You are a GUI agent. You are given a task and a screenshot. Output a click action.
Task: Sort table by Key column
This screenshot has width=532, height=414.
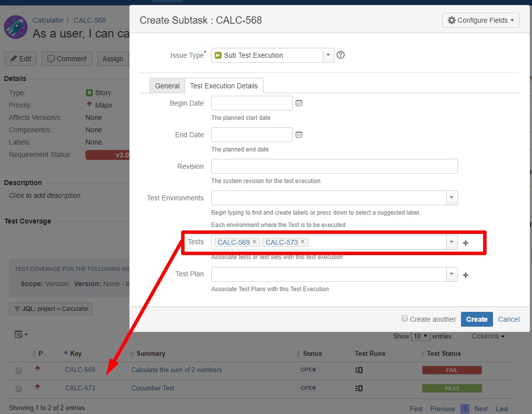pos(73,353)
